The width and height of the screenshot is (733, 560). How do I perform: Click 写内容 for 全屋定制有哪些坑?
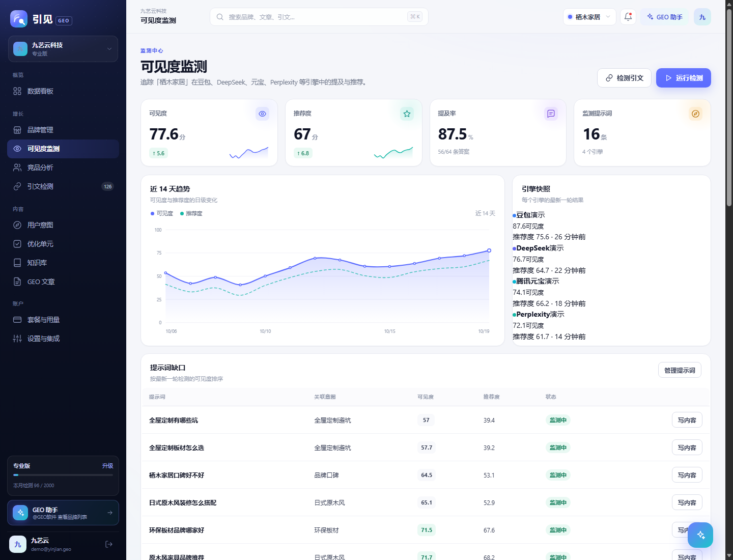(x=687, y=420)
